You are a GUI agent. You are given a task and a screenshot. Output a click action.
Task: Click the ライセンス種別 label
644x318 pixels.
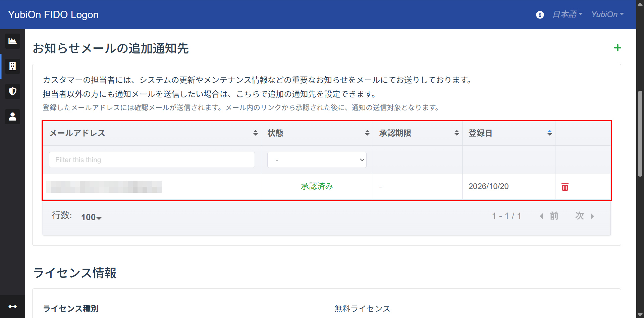tap(71, 309)
